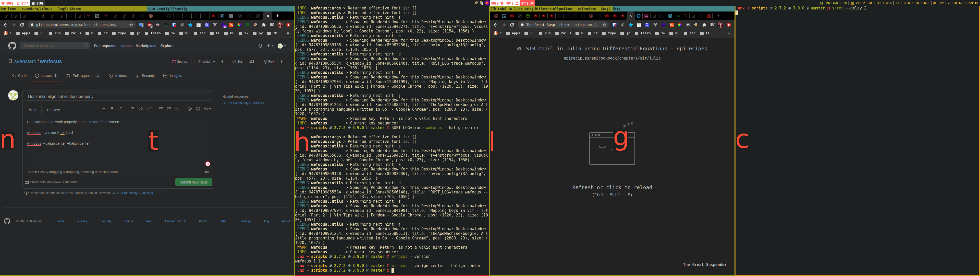Screen dimensions: 980x276
Task: Switch to i3 workspace '0100'
Action: click(x=37, y=3)
